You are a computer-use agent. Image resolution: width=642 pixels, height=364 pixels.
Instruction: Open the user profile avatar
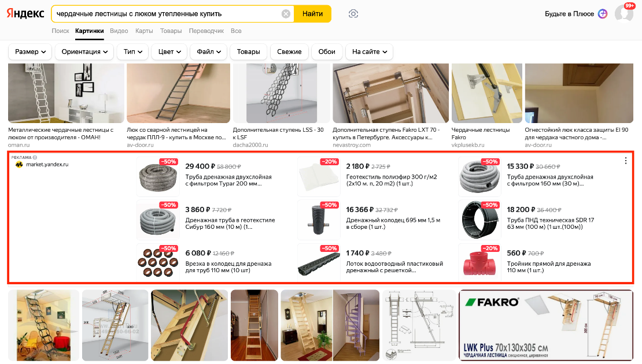click(x=623, y=13)
